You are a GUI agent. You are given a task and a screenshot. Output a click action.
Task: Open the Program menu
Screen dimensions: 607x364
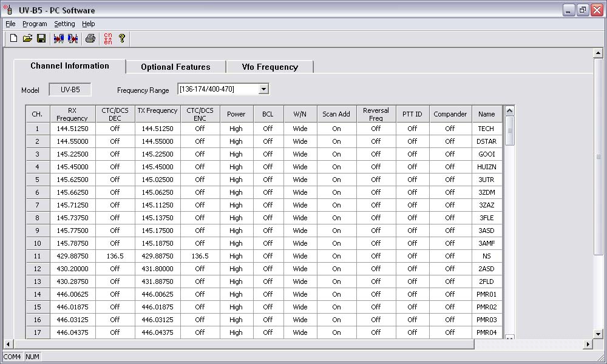coord(35,24)
